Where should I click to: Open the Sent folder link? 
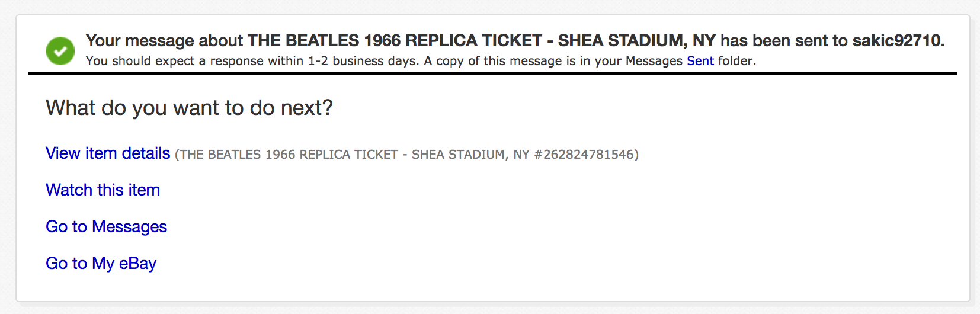tap(700, 61)
